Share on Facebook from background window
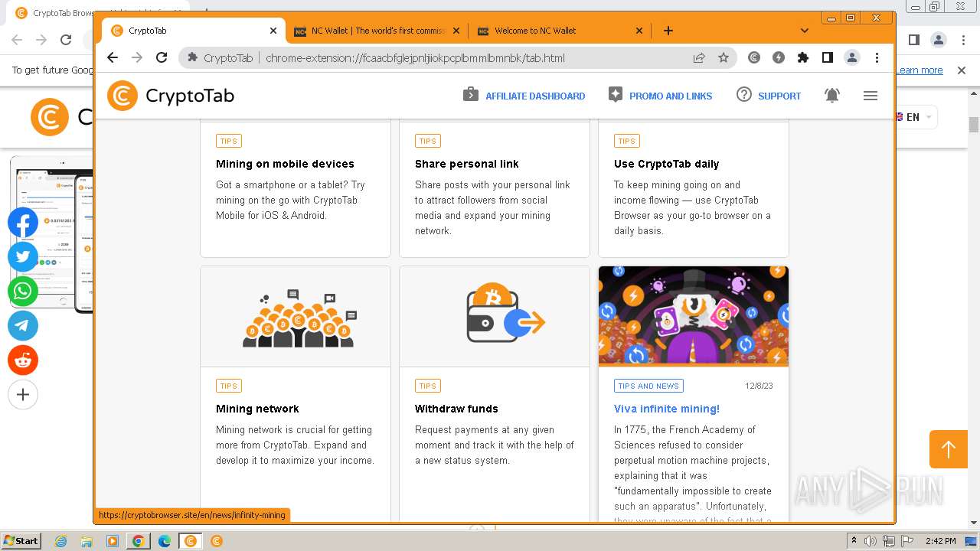980x551 pixels. pos(23,223)
